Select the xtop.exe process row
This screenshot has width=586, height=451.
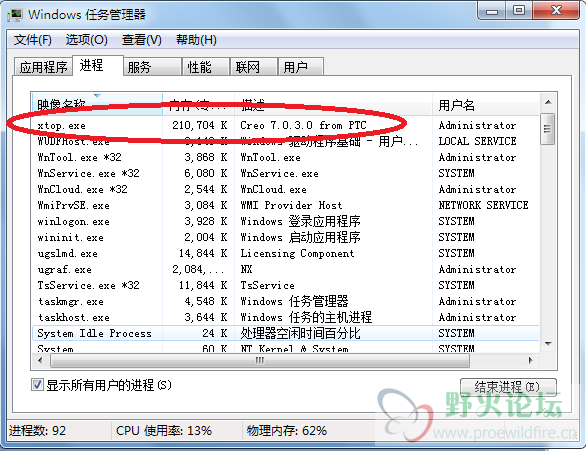tap(286, 125)
